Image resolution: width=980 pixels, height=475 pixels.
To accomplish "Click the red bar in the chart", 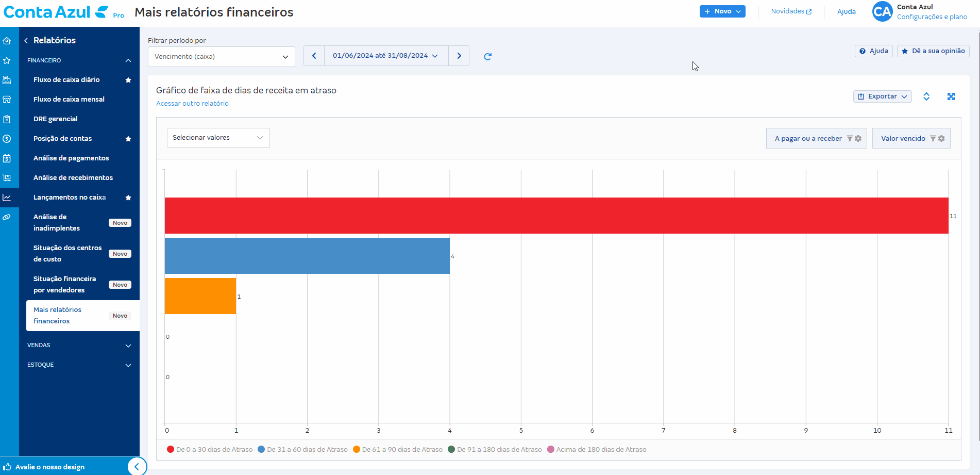I will pyautogui.click(x=556, y=216).
